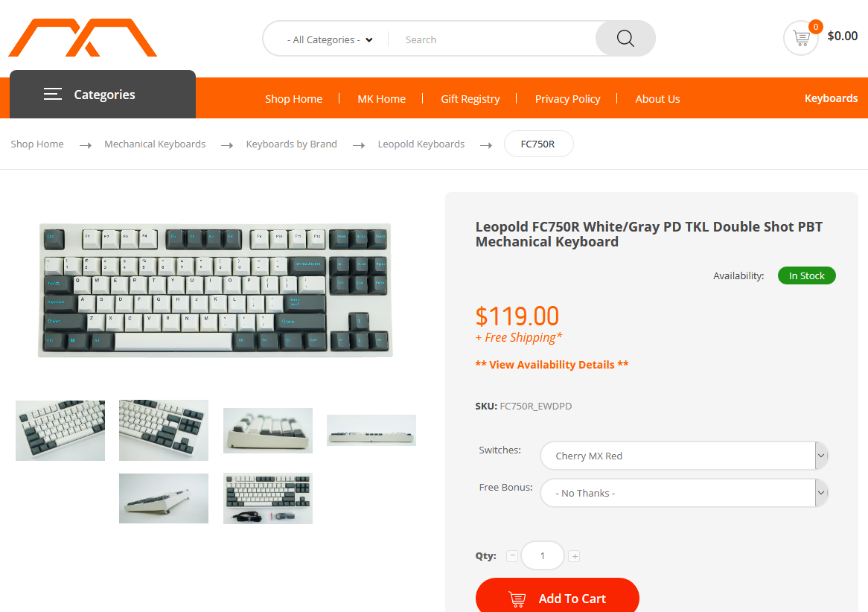This screenshot has height=612, width=868.
Task: Click View Availability Details link
Action: pos(552,364)
